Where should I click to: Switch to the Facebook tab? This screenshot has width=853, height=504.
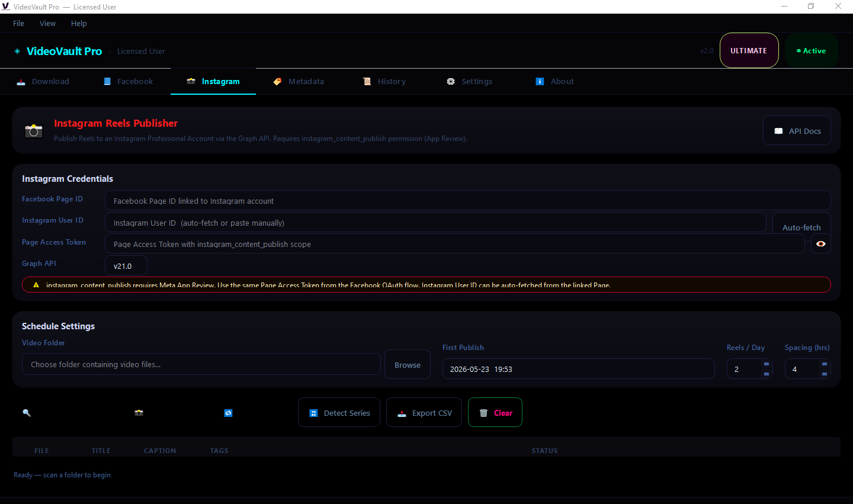(x=128, y=82)
